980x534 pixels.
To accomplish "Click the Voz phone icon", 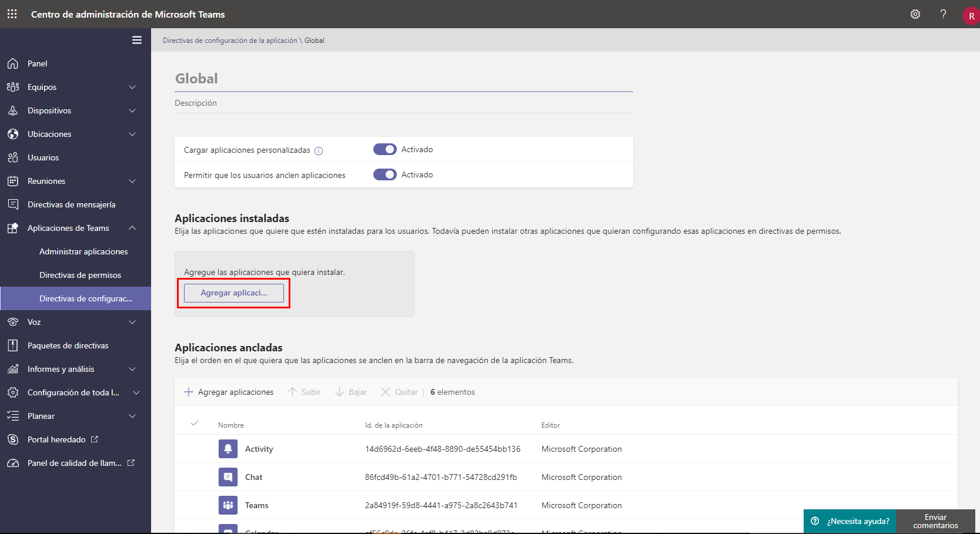I will tap(13, 322).
